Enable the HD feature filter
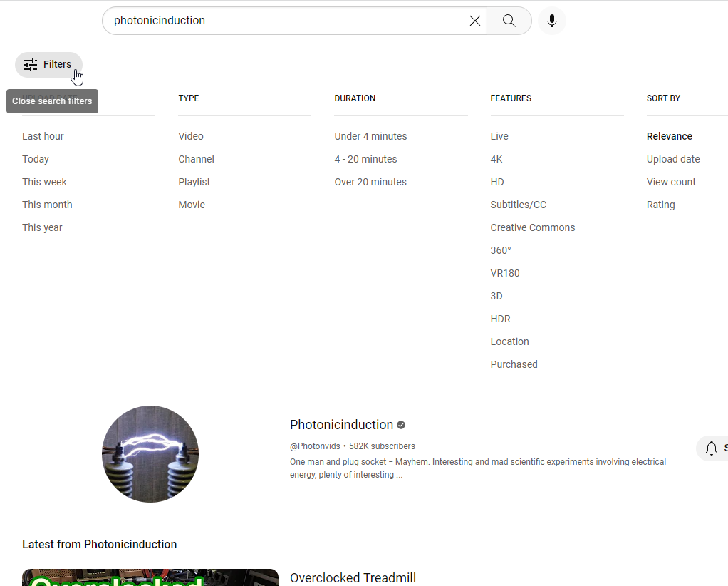Screen dimensions: 728x586 click(x=496, y=182)
